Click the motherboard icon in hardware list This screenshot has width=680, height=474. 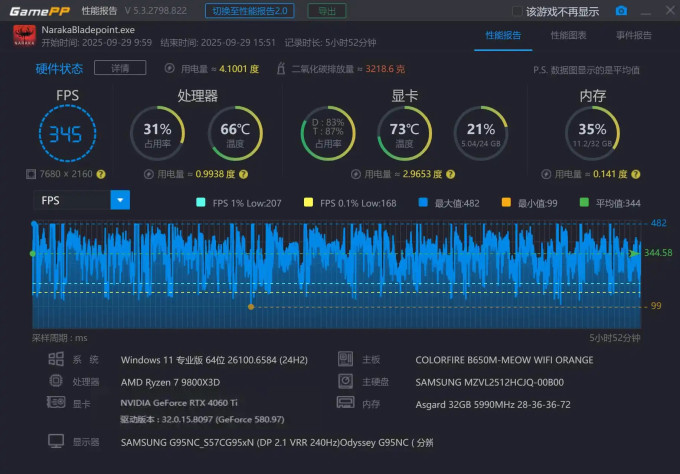click(346, 359)
